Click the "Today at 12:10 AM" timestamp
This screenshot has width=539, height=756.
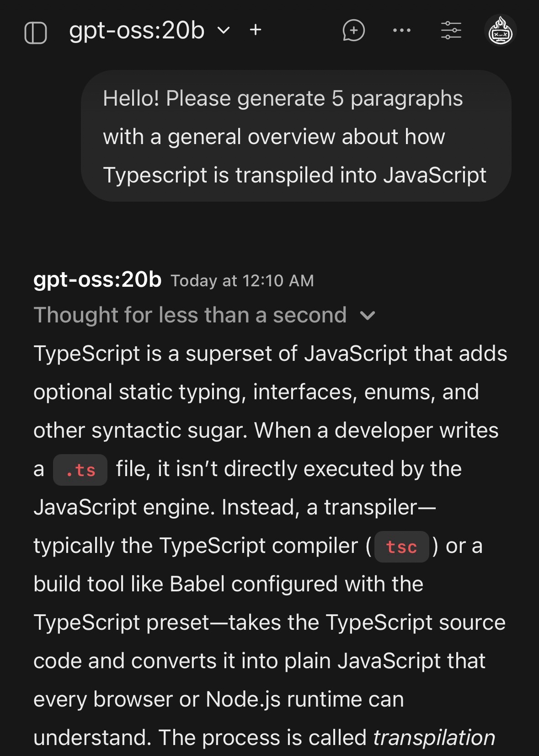tap(242, 281)
